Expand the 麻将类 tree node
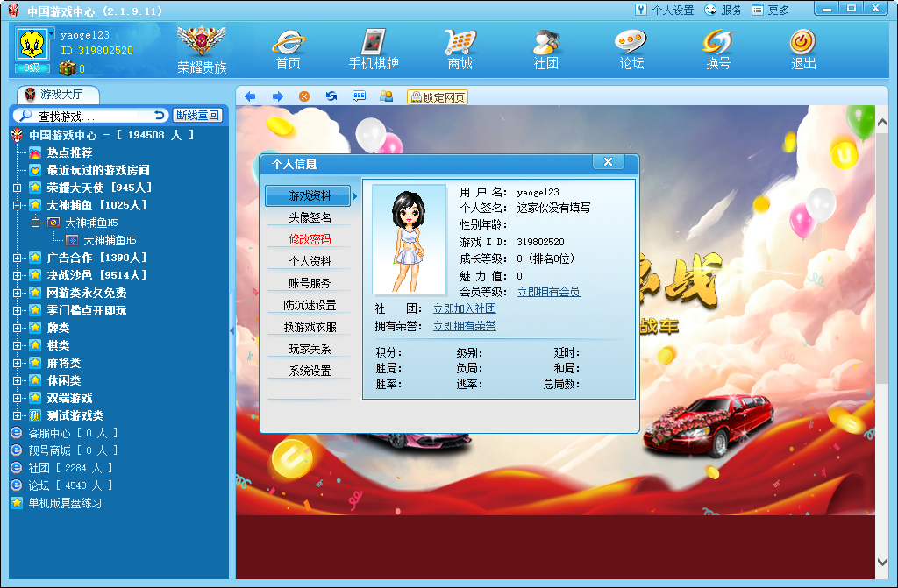This screenshot has width=898, height=588. coord(18,363)
